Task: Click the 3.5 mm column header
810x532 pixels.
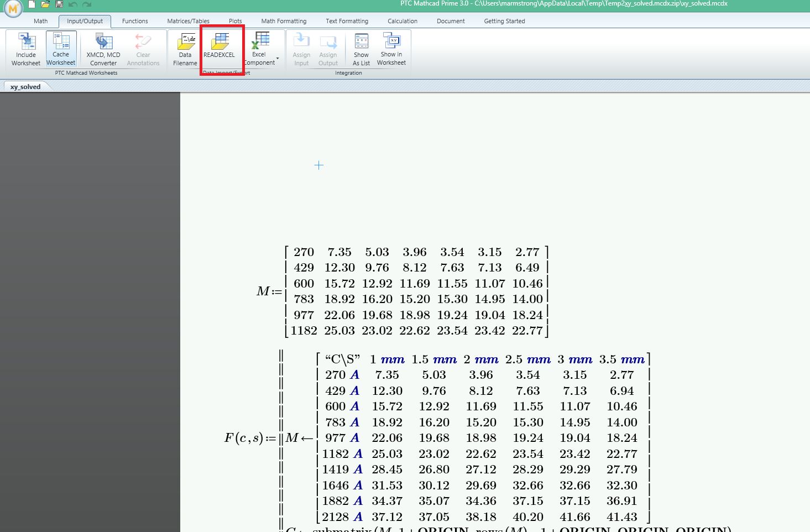Action: point(622,359)
